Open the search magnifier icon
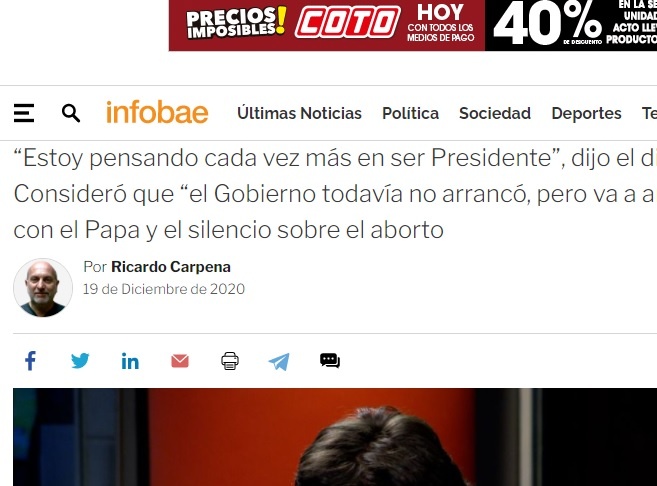The height and width of the screenshot is (486, 657). (71, 113)
